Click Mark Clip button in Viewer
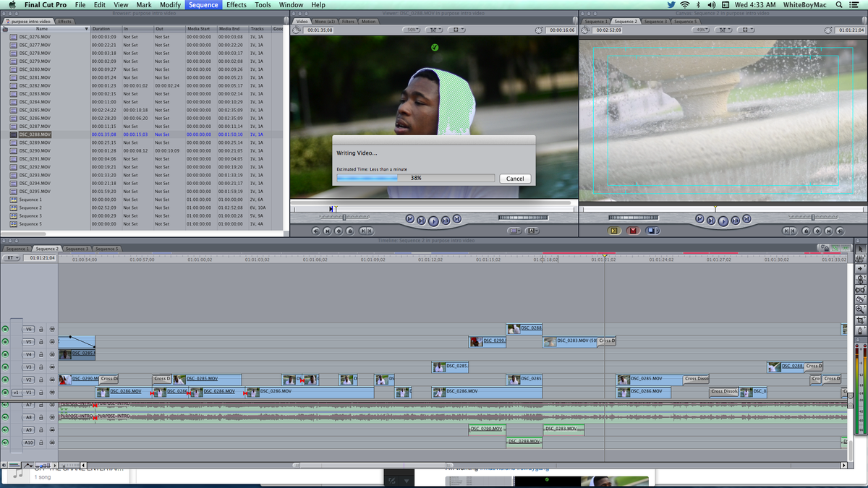This screenshot has width=868, height=488. click(x=327, y=231)
